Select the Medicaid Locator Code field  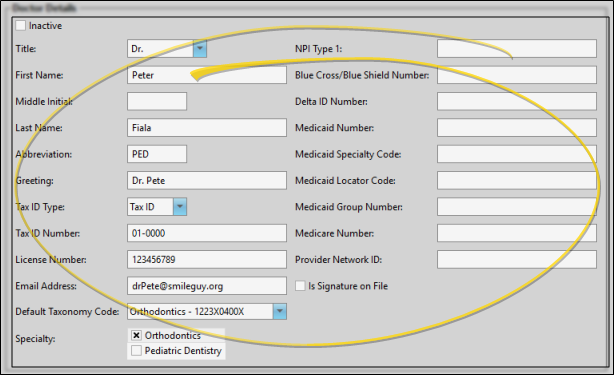tap(517, 180)
